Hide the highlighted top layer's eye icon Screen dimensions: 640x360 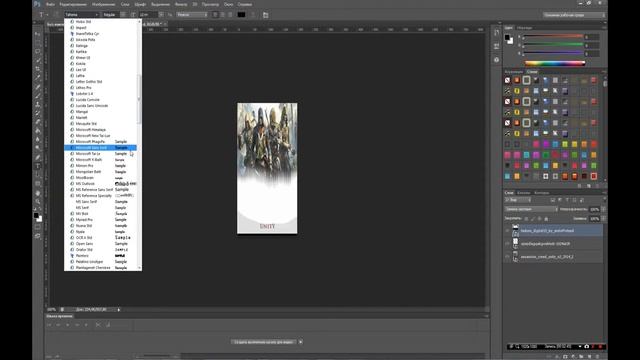click(507, 231)
